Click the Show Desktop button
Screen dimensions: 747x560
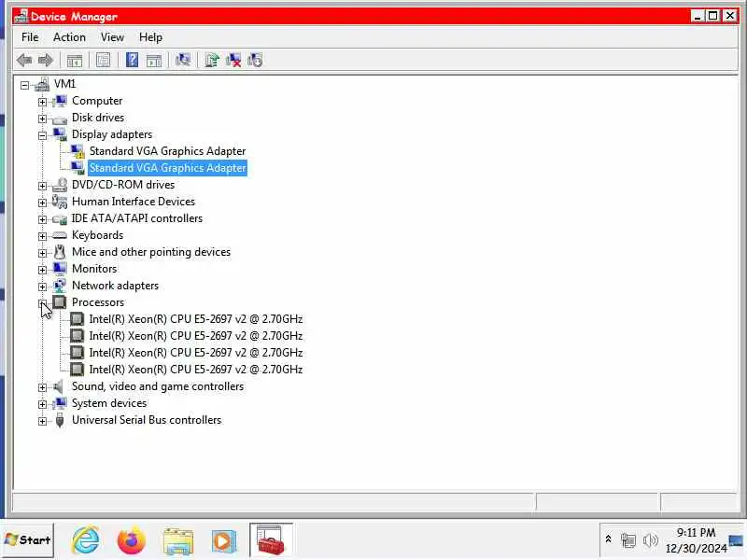[736, 540]
